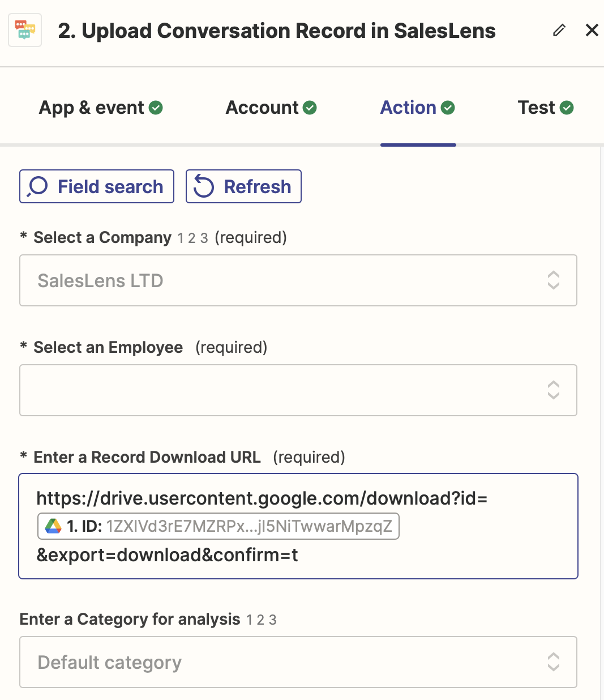
Task: Click the green checkmark next to Action
Action: click(x=447, y=108)
